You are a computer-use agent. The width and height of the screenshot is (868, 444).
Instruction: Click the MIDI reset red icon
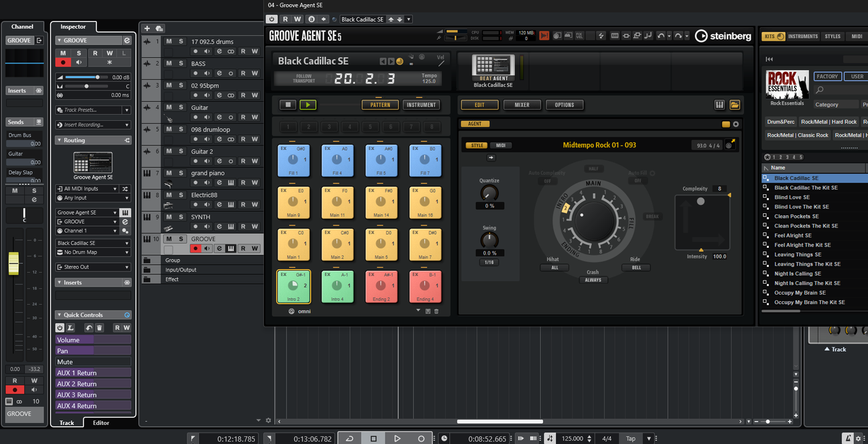coord(544,35)
